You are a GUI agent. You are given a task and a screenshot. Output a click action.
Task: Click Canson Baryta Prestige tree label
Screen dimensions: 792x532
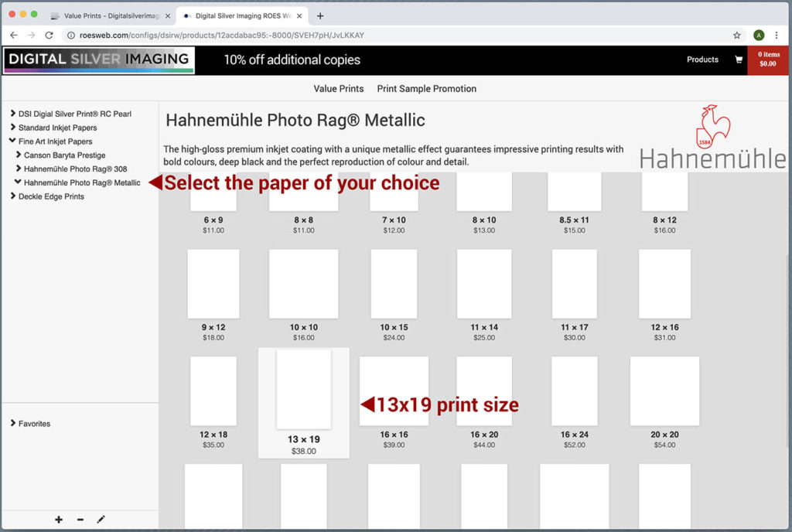coord(65,155)
